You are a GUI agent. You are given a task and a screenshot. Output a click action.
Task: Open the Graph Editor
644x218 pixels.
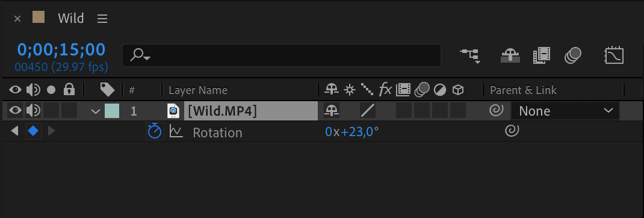(x=615, y=55)
